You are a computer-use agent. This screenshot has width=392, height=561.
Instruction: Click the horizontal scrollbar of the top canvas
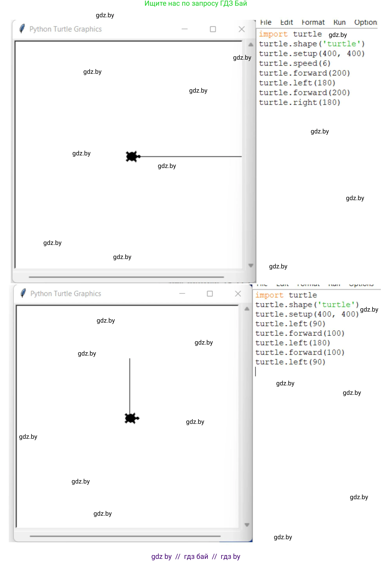click(x=126, y=277)
